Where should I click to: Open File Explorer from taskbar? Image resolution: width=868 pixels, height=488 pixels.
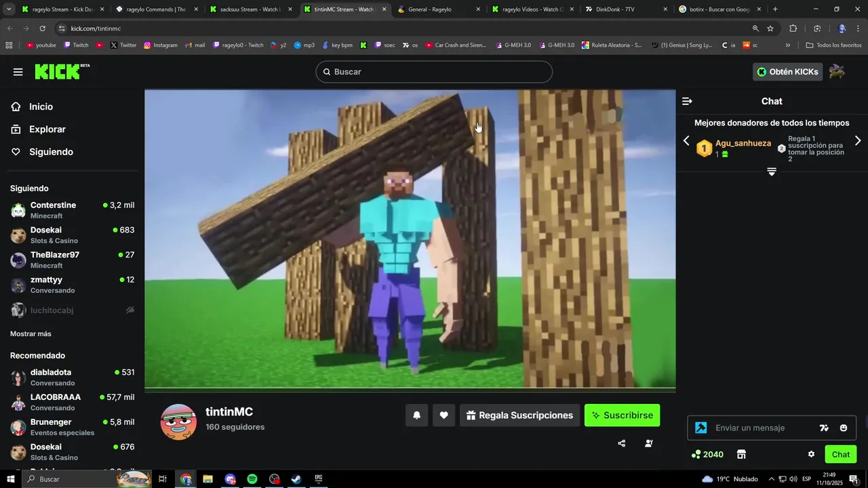click(208, 479)
